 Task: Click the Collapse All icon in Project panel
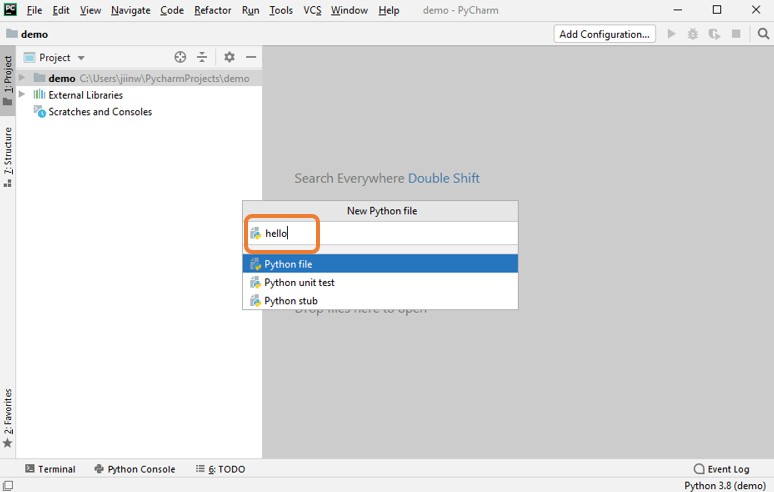[x=202, y=57]
